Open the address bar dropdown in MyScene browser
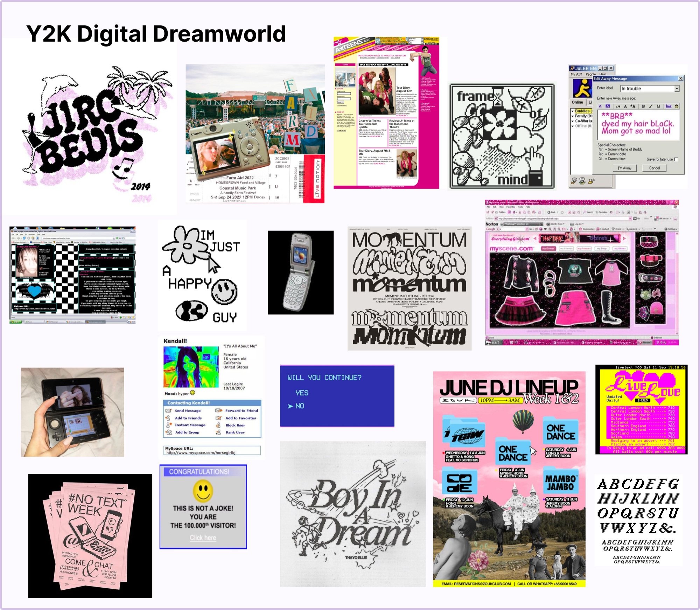The height and width of the screenshot is (610, 700). pyautogui.click(x=630, y=218)
